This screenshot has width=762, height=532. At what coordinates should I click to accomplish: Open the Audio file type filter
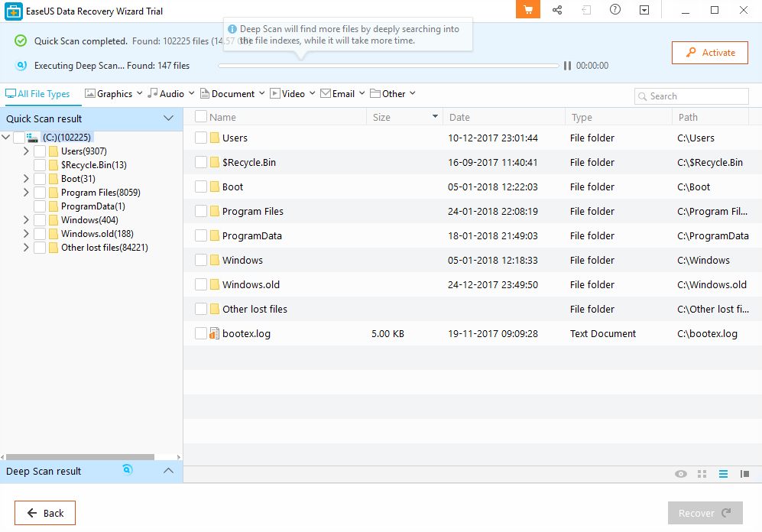point(171,94)
